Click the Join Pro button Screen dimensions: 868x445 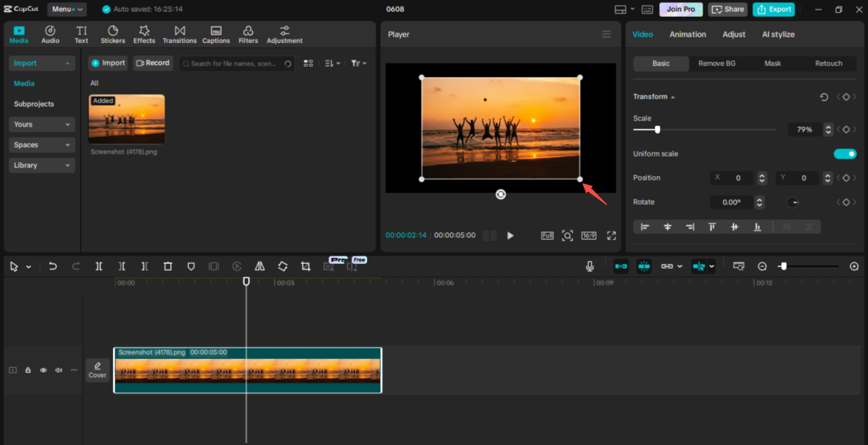[681, 9]
